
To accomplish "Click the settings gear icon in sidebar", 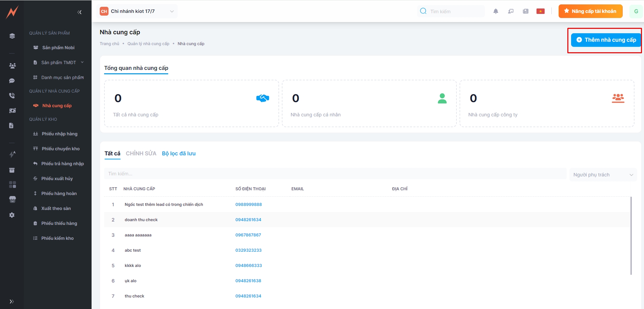I will [12, 215].
